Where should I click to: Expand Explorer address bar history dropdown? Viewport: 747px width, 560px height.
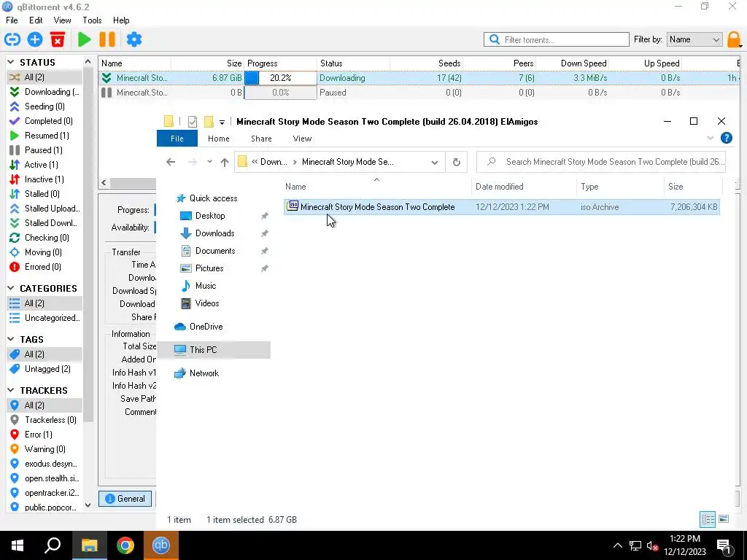click(435, 163)
